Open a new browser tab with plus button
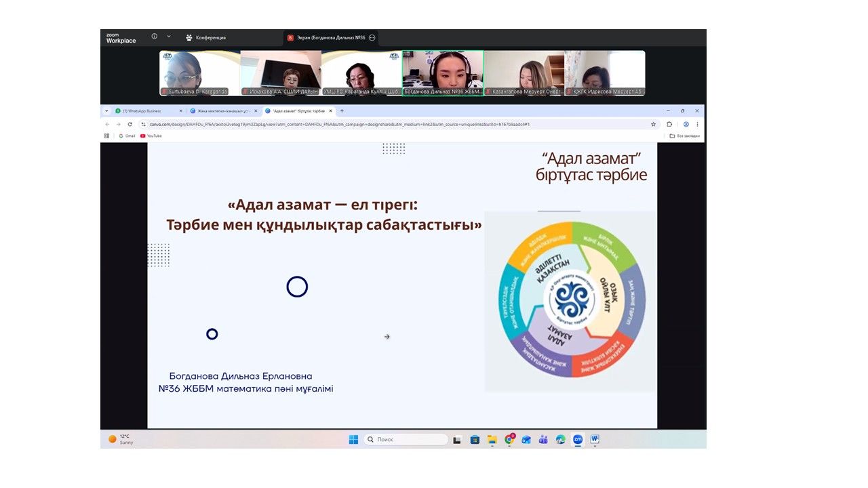The width and height of the screenshot is (868, 488). pos(342,111)
